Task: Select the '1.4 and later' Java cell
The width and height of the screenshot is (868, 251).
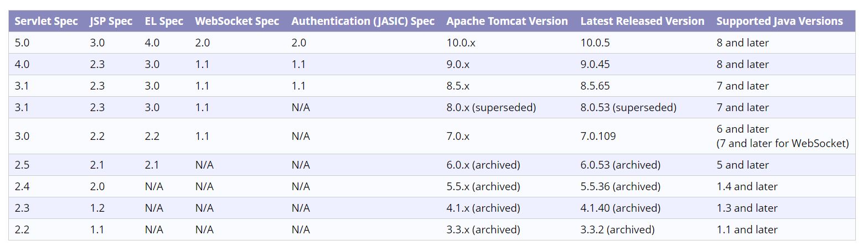Action: coord(747,186)
